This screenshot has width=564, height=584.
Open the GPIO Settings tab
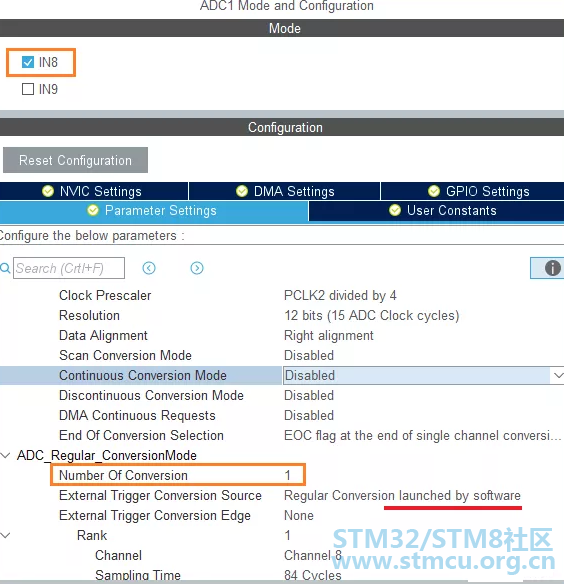472,191
